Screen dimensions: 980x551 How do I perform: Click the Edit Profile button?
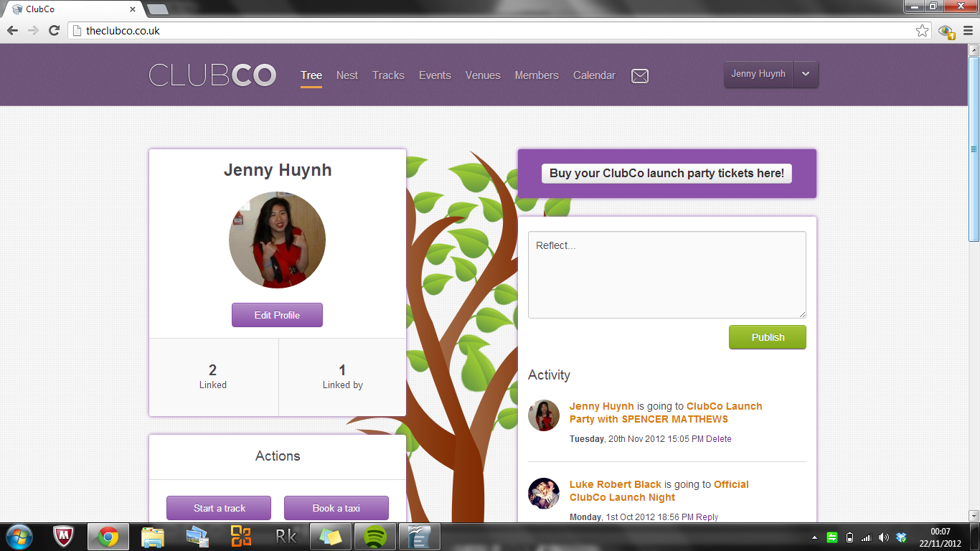[x=277, y=315]
